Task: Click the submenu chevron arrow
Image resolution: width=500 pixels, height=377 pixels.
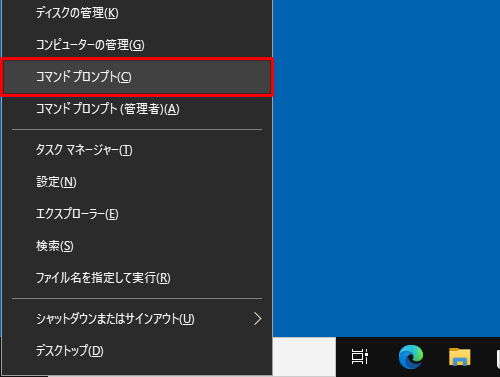Action: (257, 319)
